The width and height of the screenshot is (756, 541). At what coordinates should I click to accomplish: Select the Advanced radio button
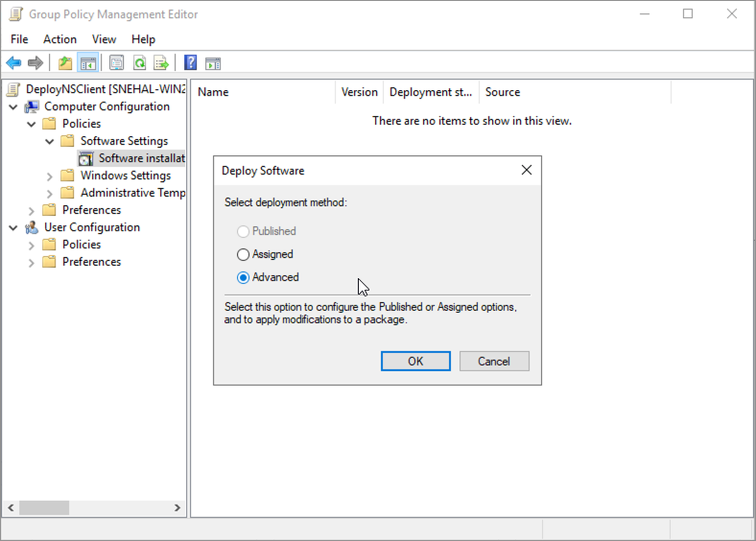click(x=244, y=277)
